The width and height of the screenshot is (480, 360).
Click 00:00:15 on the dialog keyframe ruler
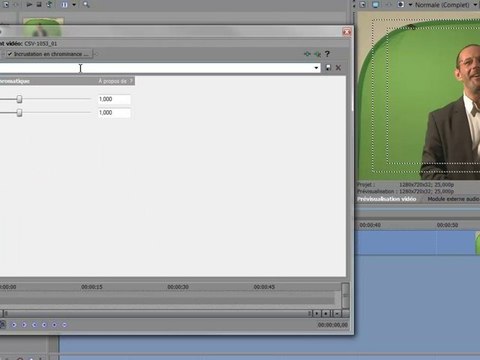click(92, 287)
